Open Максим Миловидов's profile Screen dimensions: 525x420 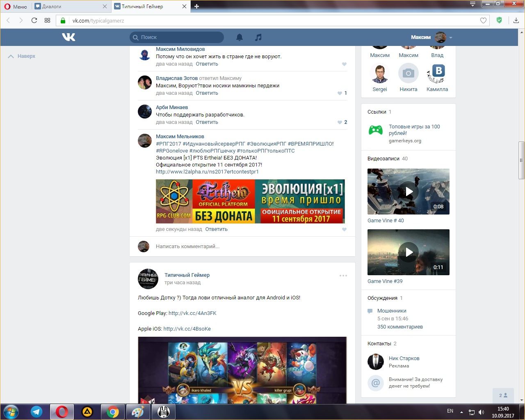point(180,49)
